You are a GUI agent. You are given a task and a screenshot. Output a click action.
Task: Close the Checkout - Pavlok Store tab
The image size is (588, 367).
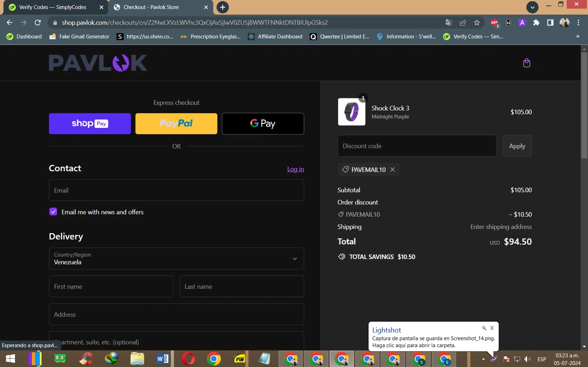tap(206, 7)
